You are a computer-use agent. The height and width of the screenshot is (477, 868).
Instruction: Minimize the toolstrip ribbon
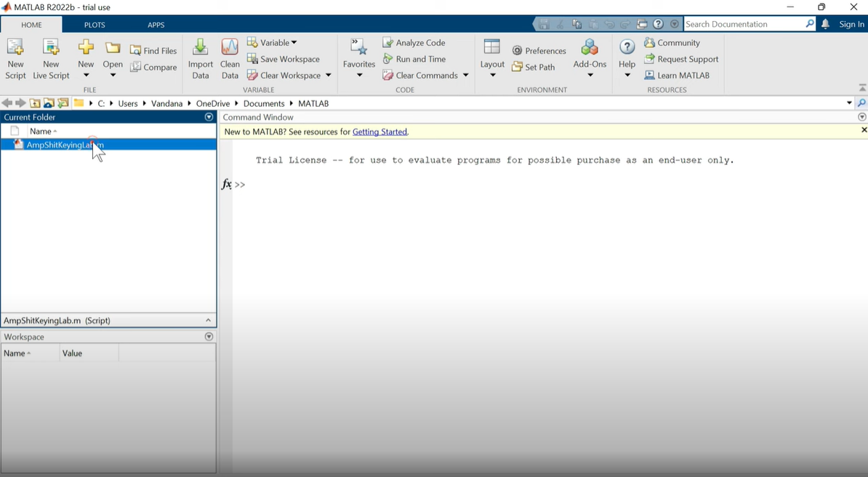point(862,88)
